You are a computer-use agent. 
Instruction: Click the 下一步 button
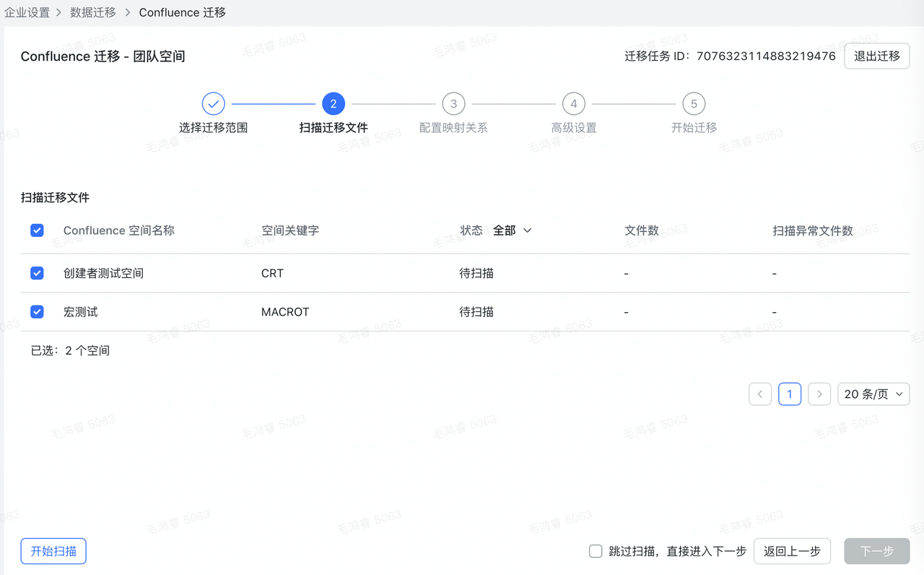[x=877, y=551]
